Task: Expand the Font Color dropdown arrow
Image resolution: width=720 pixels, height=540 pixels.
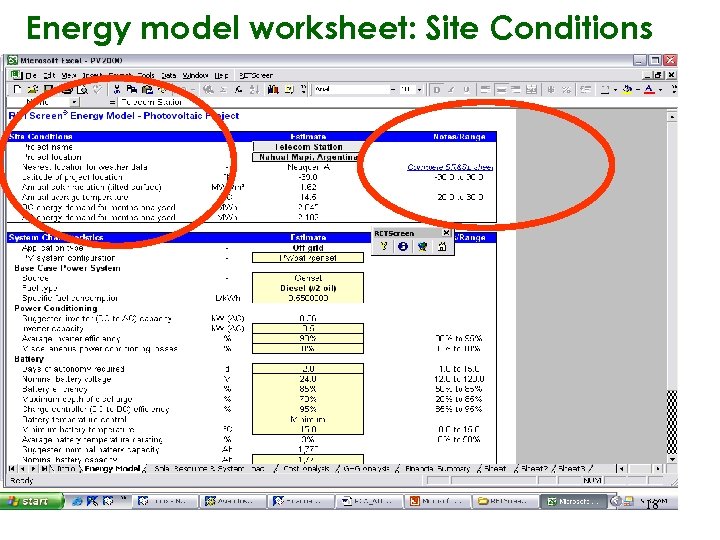Action: pyautogui.click(x=660, y=90)
